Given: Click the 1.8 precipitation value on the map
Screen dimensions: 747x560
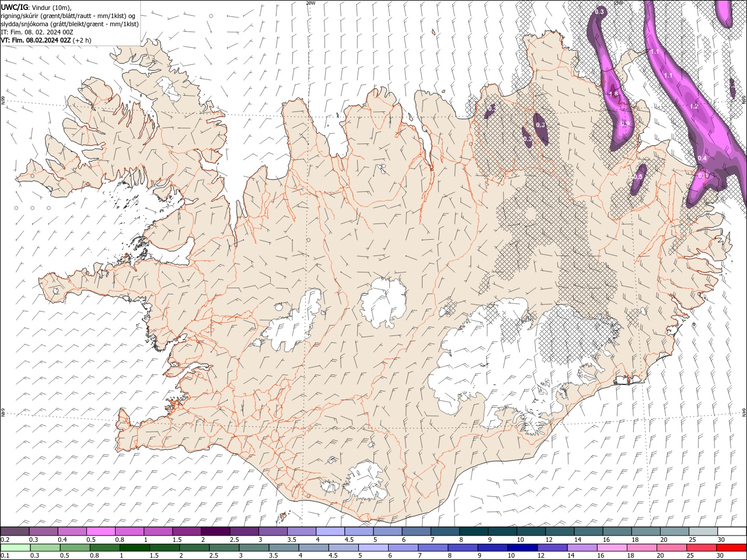Looking at the screenshot, I should (x=613, y=94).
